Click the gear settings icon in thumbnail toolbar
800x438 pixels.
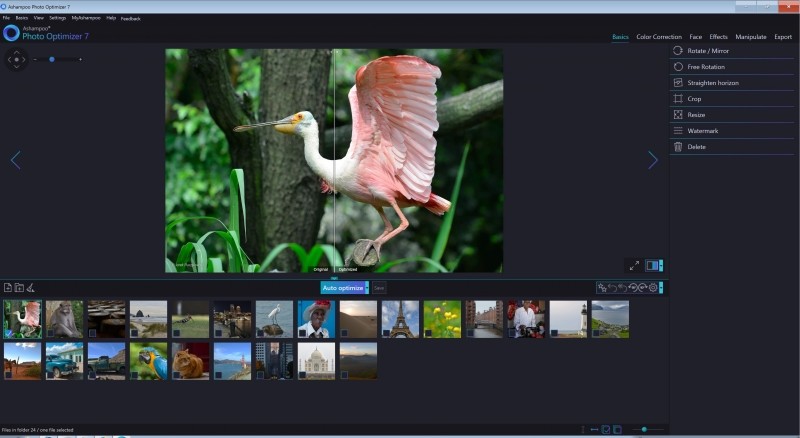pos(653,288)
